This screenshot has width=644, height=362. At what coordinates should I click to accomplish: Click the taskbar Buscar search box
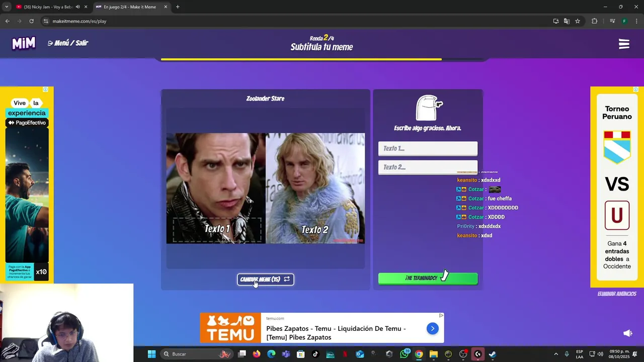tap(197, 354)
